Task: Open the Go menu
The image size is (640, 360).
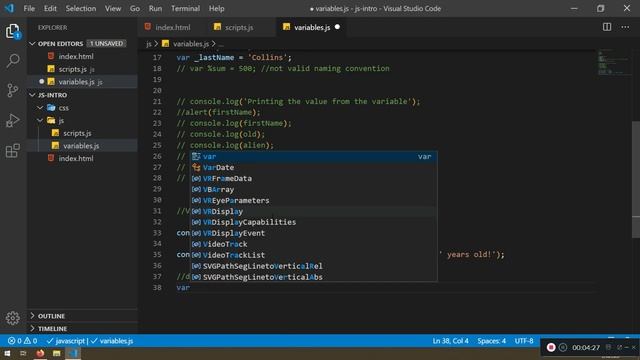Action: pyautogui.click(x=135, y=8)
